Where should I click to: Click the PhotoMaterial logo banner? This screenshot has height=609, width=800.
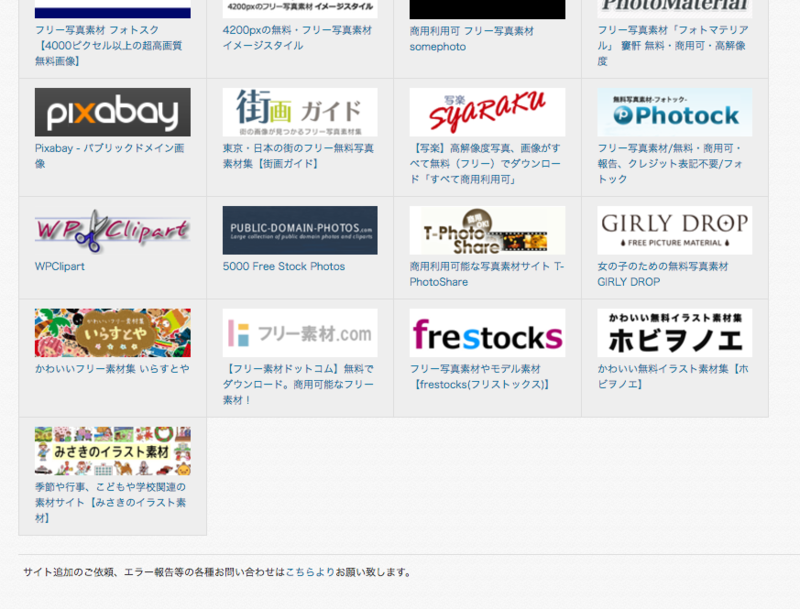point(674,9)
